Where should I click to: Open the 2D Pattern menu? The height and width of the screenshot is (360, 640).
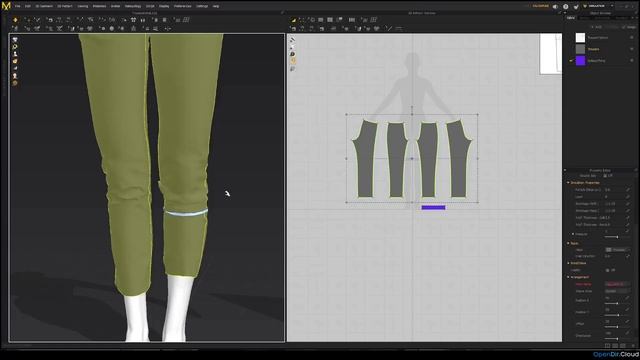(65, 6)
